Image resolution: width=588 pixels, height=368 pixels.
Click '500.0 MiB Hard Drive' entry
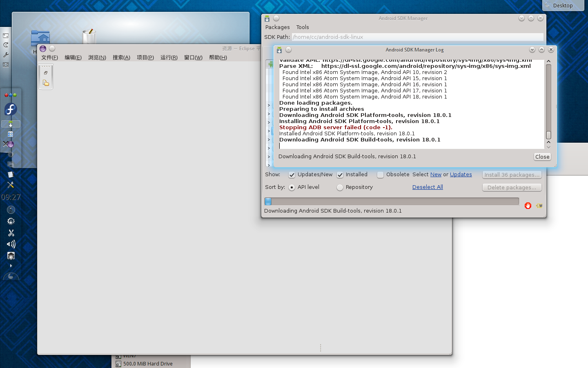[x=148, y=364]
